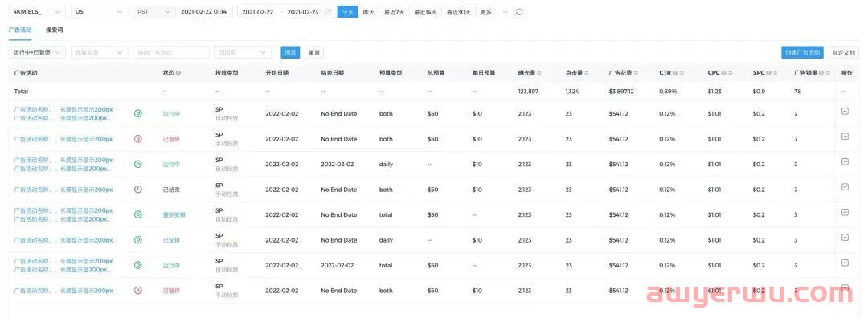Click the 已结束 status text

172,190
